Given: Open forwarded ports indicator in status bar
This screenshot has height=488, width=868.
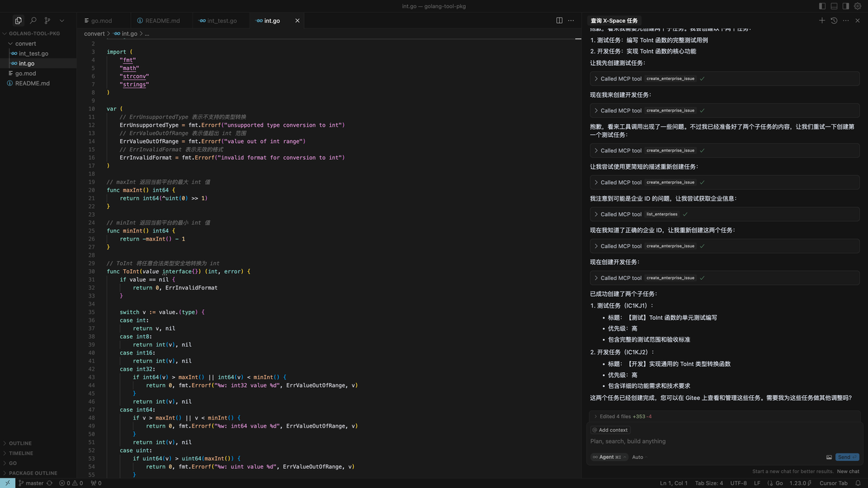Looking at the screenshot, I should pyautogui.click(x=96, y=483).
